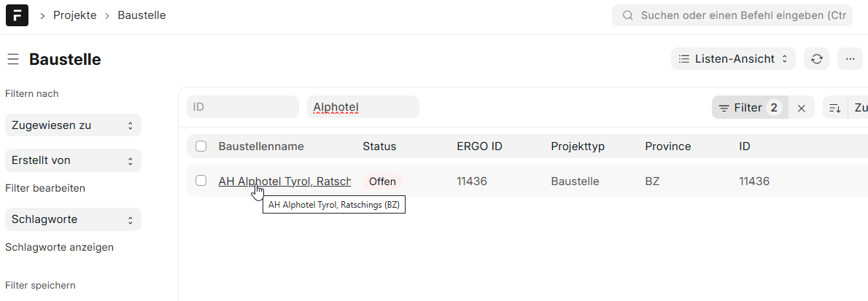Toggle the sidebar hamburger menu icon
The width and height of the screenshot is (868, 301).
(x=13, y=60)
